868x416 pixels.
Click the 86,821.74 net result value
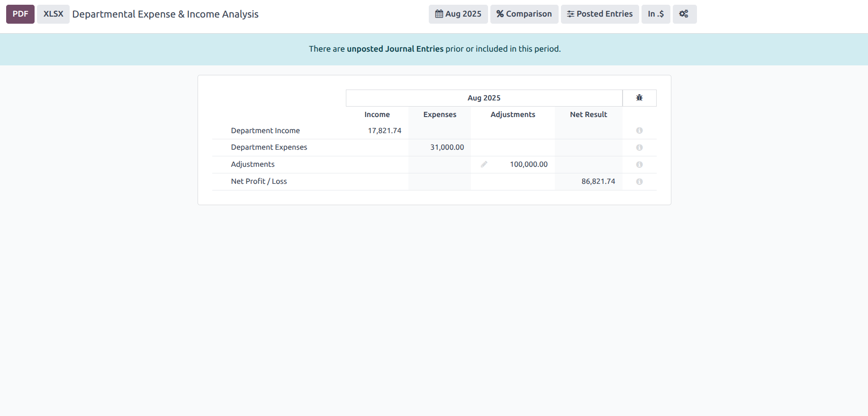(598, 181)
